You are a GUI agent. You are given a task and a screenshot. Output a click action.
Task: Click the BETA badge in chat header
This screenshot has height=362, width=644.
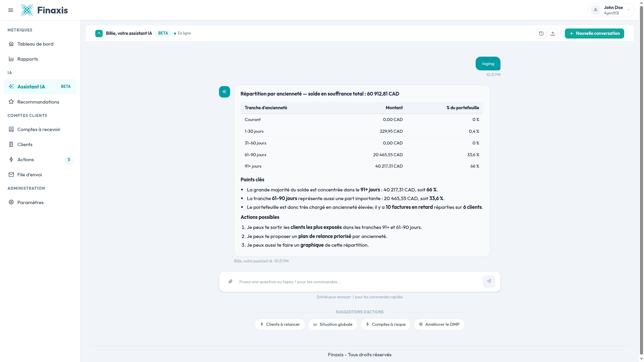click(x=163, y=34)
